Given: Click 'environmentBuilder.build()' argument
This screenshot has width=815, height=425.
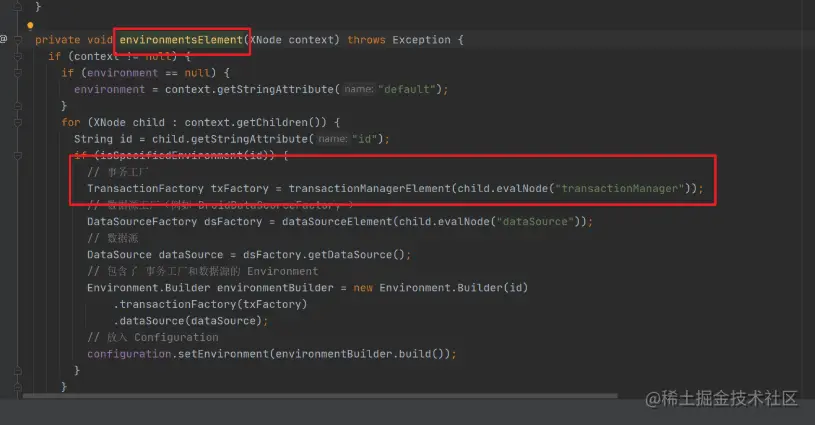Looking at the screenshot, I should tap(362, 354).
